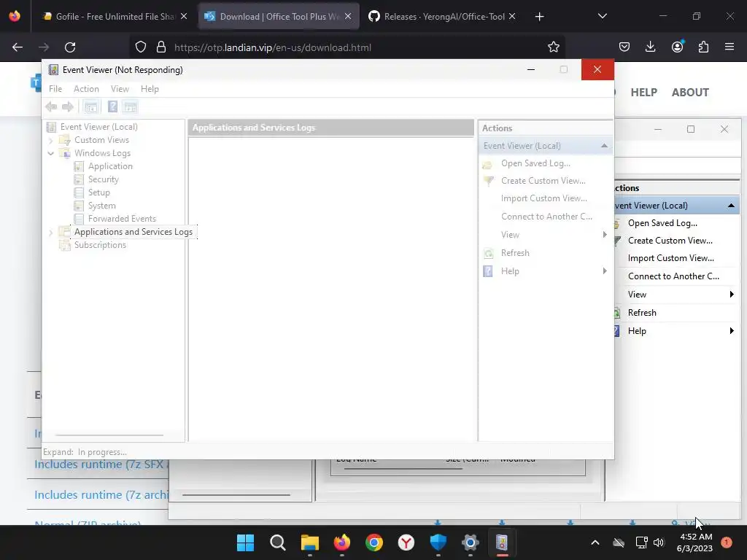Viewport: 747px width, 560px height.
Task: Select the Application log
Action: click(x=110, y=166)
